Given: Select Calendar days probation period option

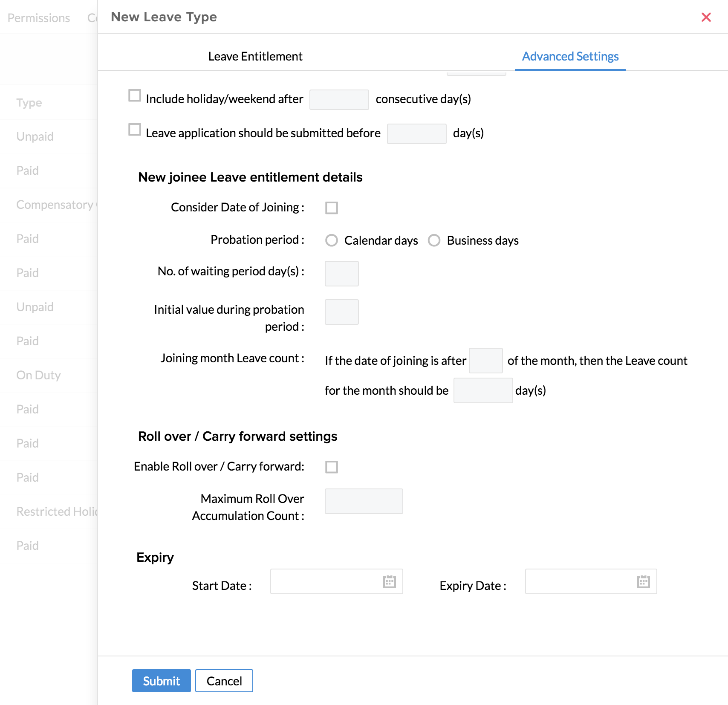Looking at the screenshot, I should (332, 240).
